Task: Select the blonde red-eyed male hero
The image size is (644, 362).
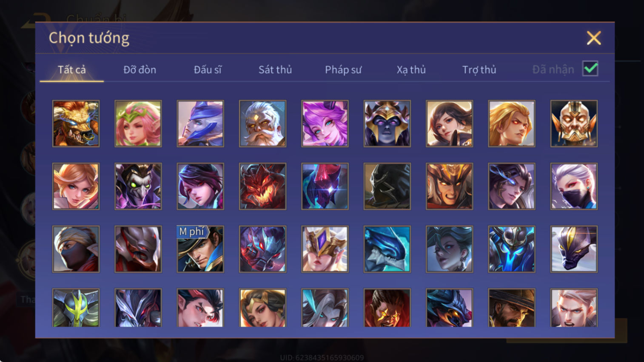Action: (512, 124)
